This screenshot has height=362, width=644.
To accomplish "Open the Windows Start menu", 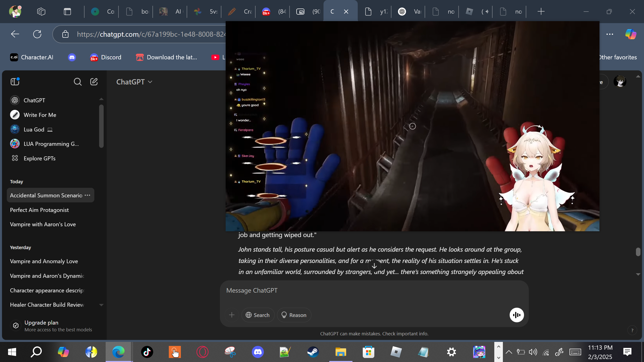I will coord(12,352).
